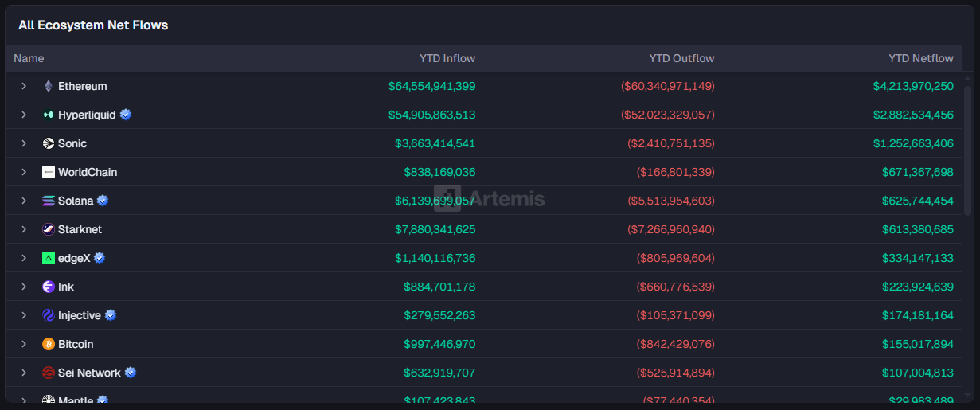The height and width of the screenshot is (410, 980).
Task: Click the Starknet logo icon
Action: (x=49, y=229)
